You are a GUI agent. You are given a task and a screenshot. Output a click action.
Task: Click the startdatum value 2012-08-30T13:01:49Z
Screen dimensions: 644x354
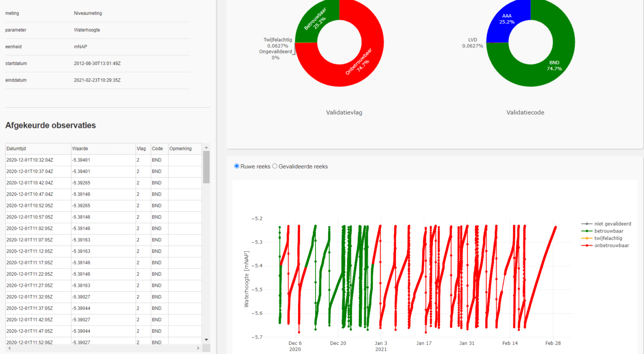pyautogui.click(x=98, y=63)
